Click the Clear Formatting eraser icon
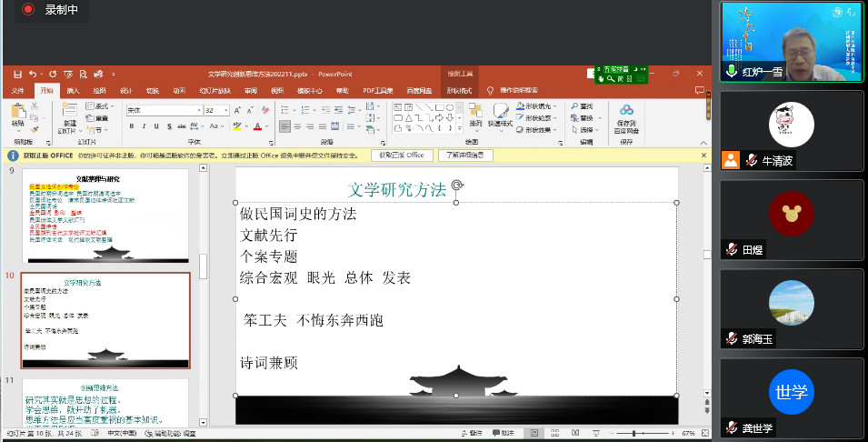 [264, 110]
